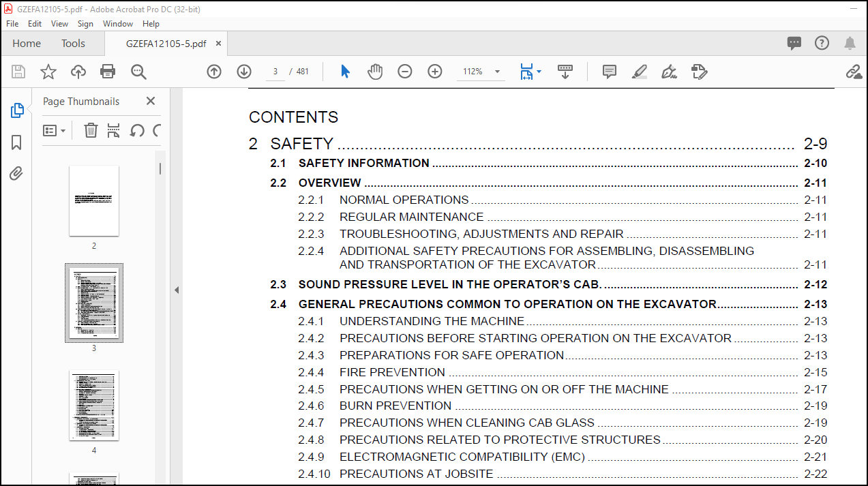
Task: Open 2.2 OVERVIEW contents entry
Action: click(x=548, y=183)
